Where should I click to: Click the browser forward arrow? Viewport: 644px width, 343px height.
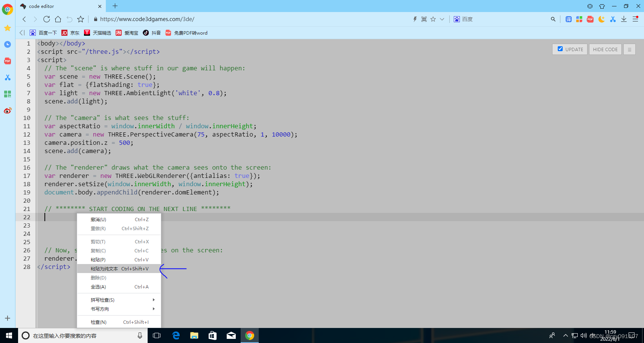point(35,19)
